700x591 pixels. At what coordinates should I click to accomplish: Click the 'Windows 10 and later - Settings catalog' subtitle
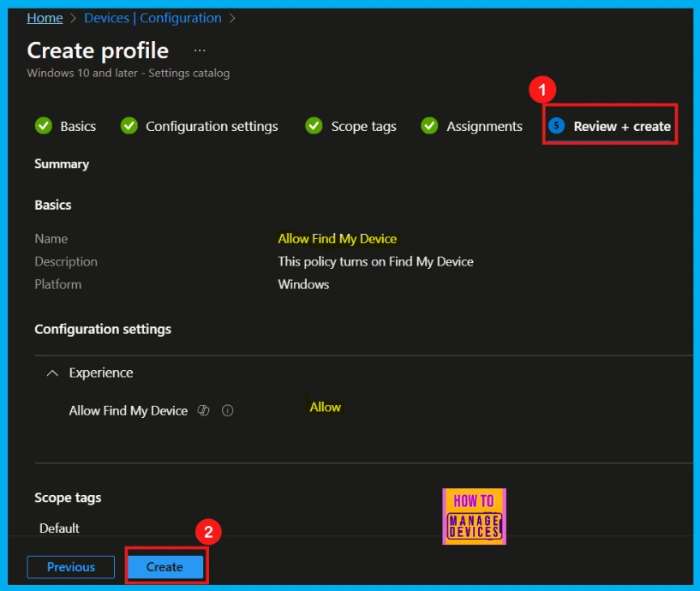(x=129, y=73)
